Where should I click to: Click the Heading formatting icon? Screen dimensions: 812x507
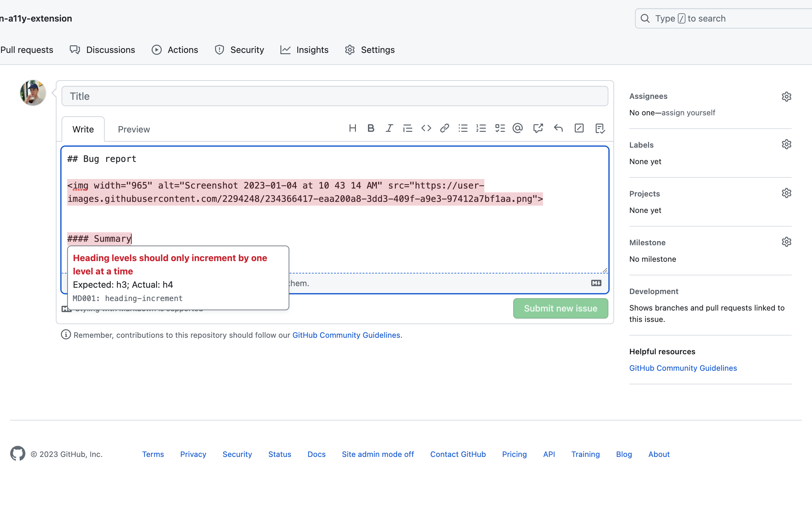click(352, 128)
